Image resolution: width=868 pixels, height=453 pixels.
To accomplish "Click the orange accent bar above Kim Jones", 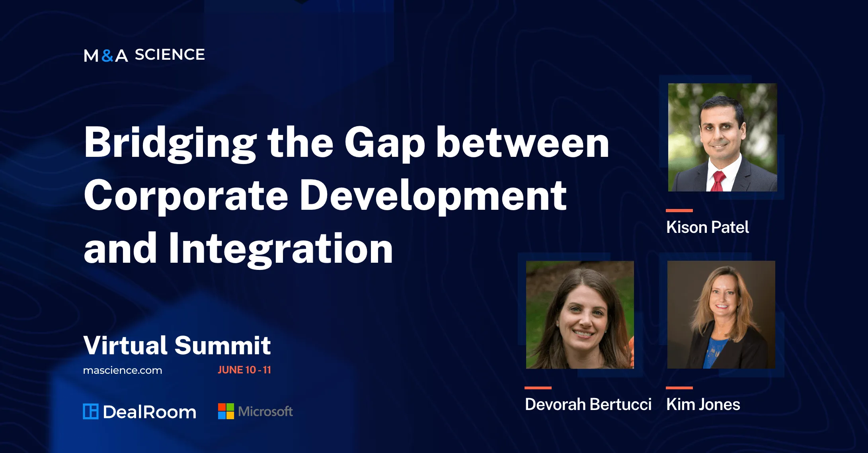I will pos(679,387).
